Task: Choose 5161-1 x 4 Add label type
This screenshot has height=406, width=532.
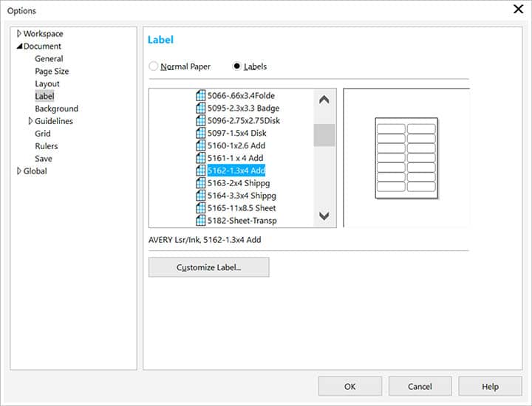Action: (236, 158)
